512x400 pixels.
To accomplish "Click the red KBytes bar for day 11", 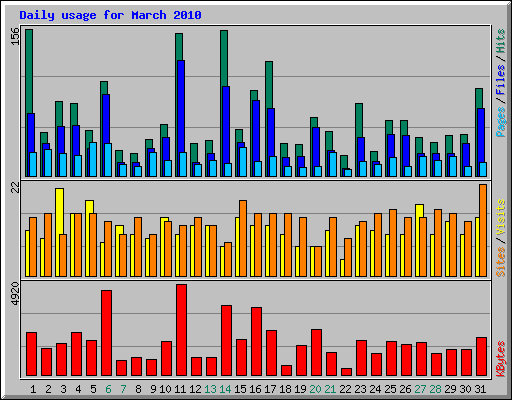I will pos(181,330).
